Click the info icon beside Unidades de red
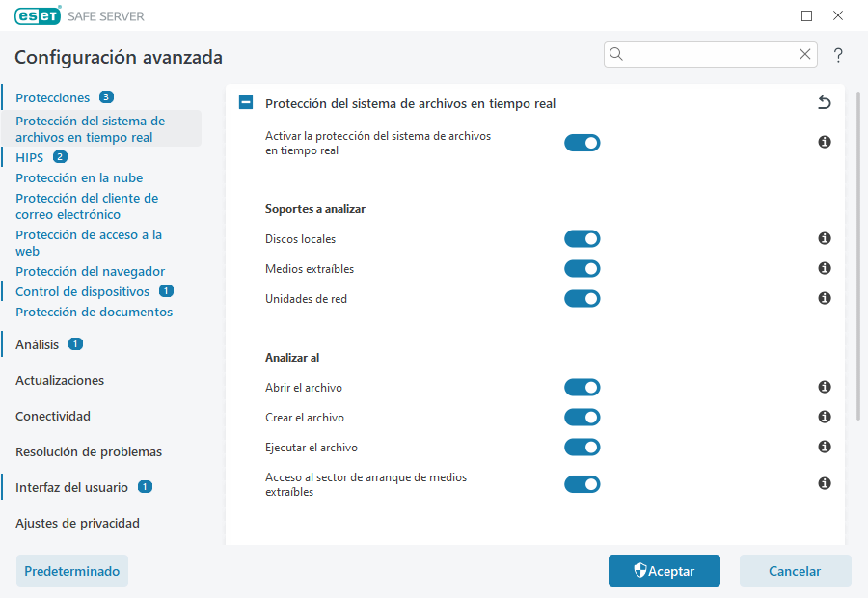Screen dimensions: 868x598 pos(825,298)
